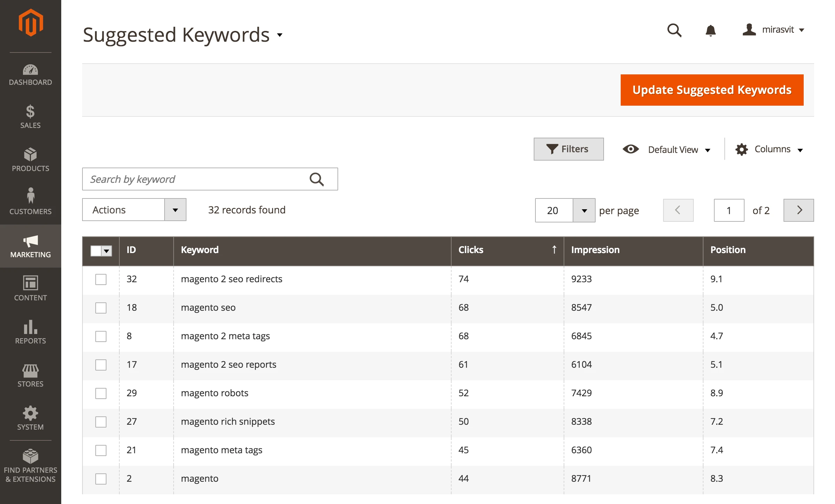
Task: Click Update Suggested Keywords button
Action: (712, 90)
